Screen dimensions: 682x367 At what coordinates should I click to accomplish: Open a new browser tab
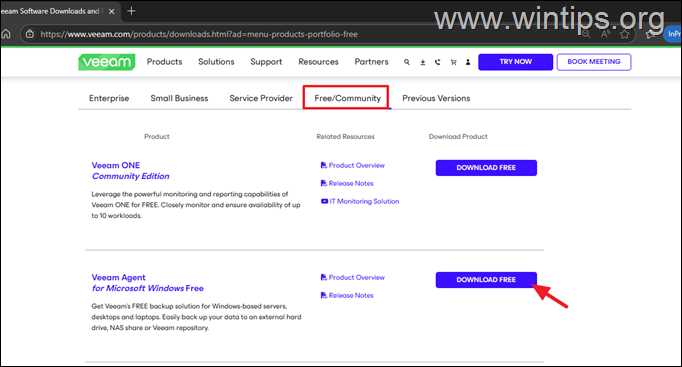click(131, 11)
